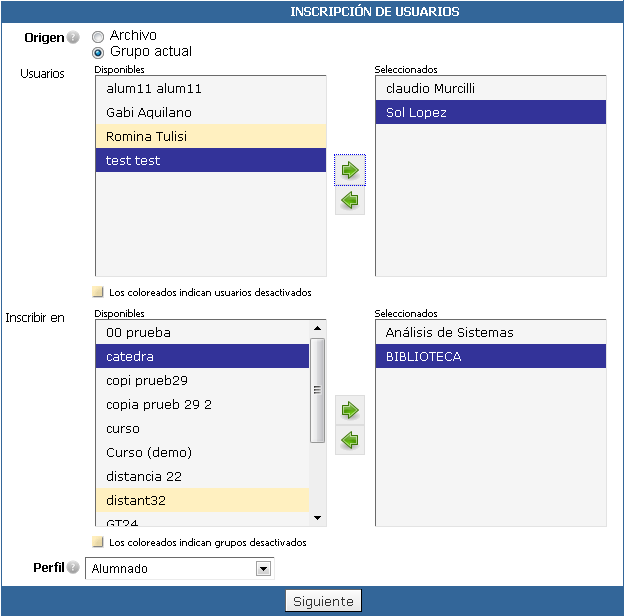The width and height of the screenshot is (624, 616).
Task: Select Análisis de Sistemas in selected groups
Action: (491, 332)
